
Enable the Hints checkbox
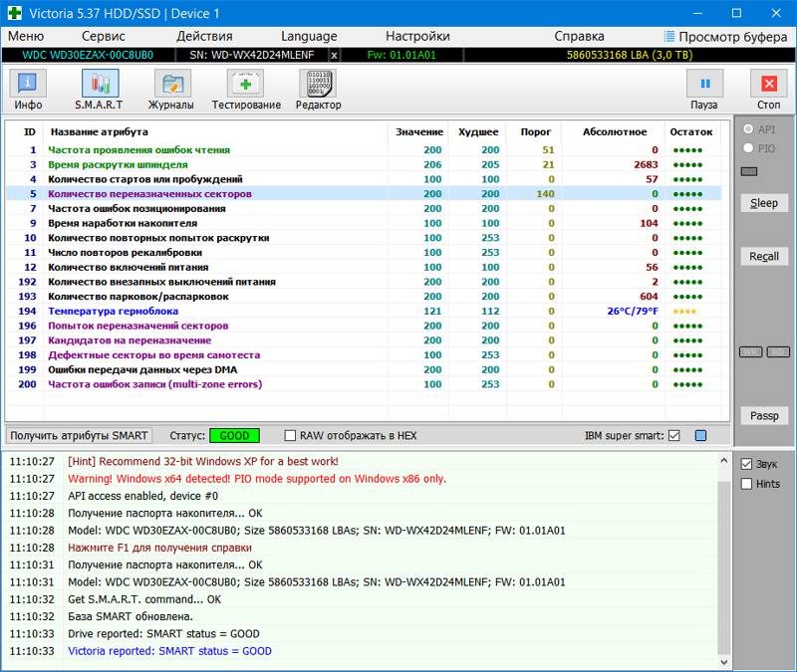pos(747,484)
